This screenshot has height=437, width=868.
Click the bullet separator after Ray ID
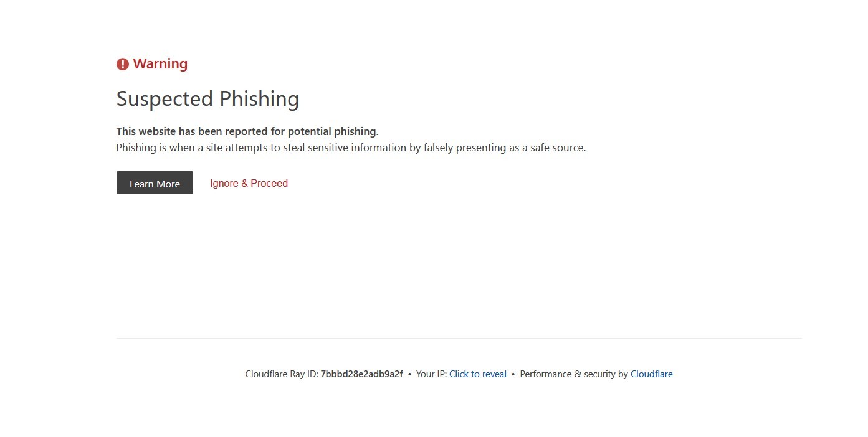point(409,374)
